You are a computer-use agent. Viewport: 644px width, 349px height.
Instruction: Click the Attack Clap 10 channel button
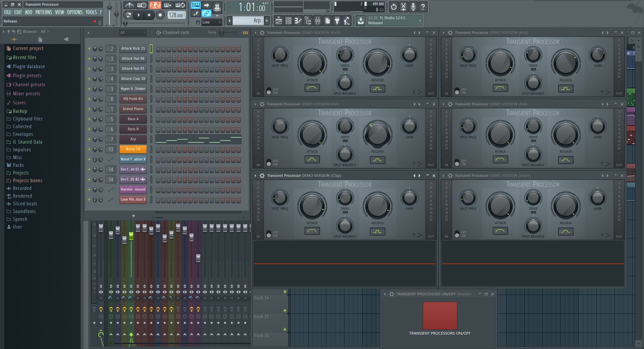click(133, 79)
